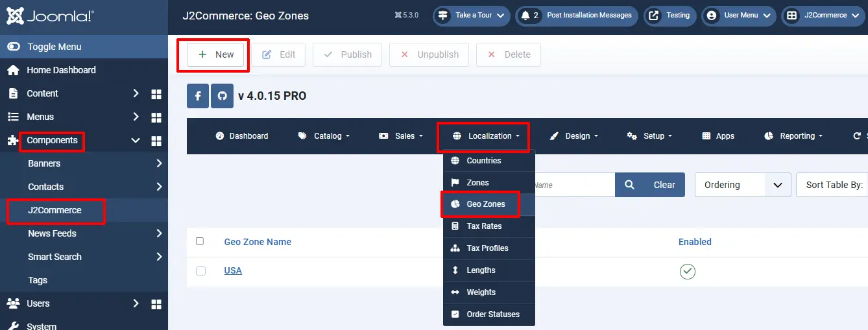
Task: Select Tax Rates in Localization menu
Action: pyautogui.click(x=489, y=226)
